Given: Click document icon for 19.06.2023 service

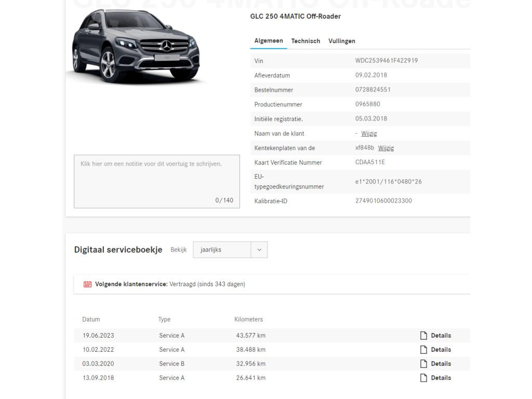Looking at the screenshot, I should coord(423,336).
